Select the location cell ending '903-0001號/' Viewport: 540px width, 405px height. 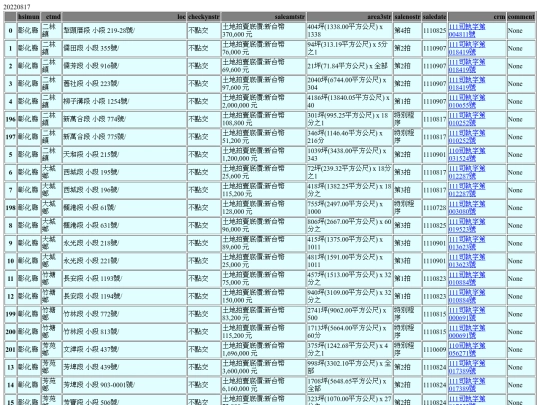point(124,385)
